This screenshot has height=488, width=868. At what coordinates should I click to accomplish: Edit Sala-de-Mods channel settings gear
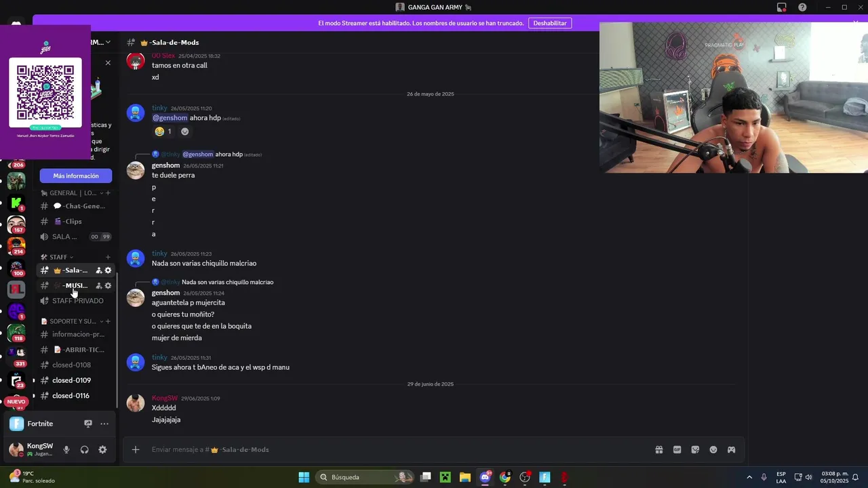click(108, 270)
